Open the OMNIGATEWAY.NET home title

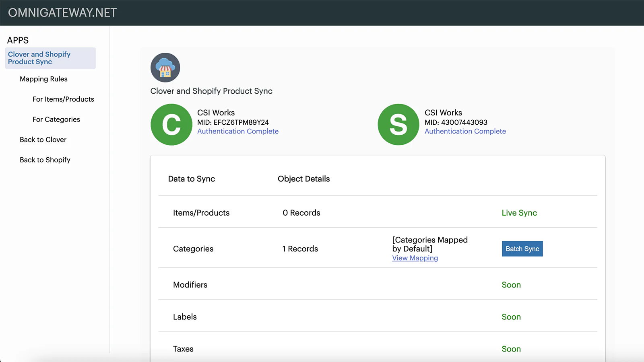[x=62, y=13]
